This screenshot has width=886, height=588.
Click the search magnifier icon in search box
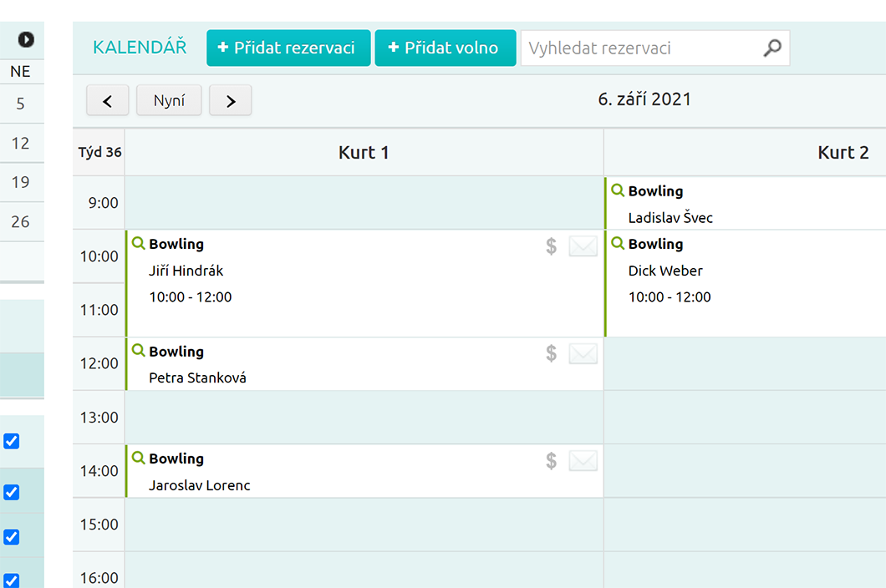(x=772, y=48)
